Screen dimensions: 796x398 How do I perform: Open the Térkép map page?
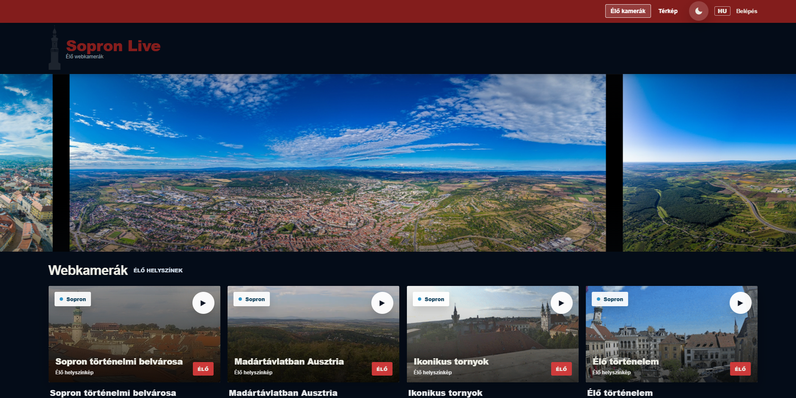tap(668, 11)
